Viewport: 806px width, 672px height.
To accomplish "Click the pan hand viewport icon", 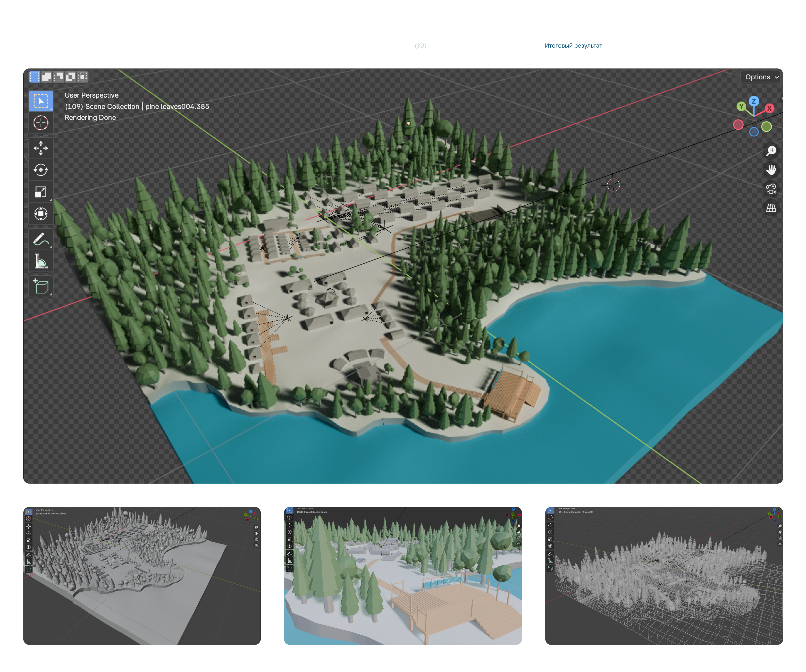I will coord(771,170).
